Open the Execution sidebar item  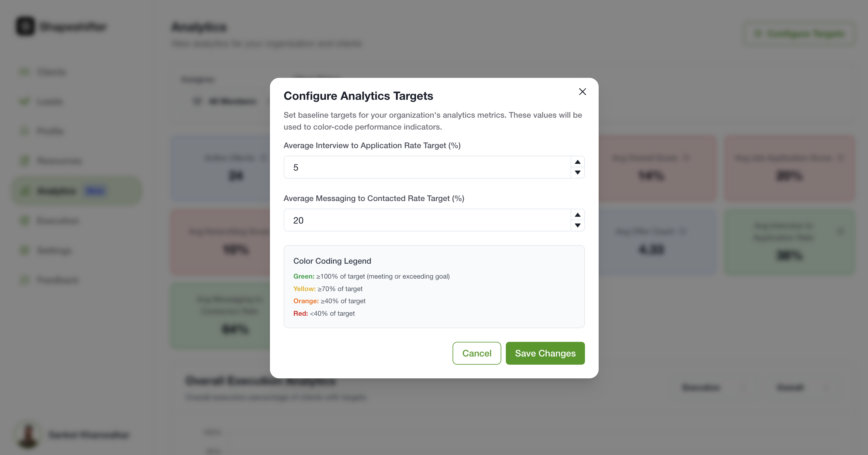tap(57, 221)
